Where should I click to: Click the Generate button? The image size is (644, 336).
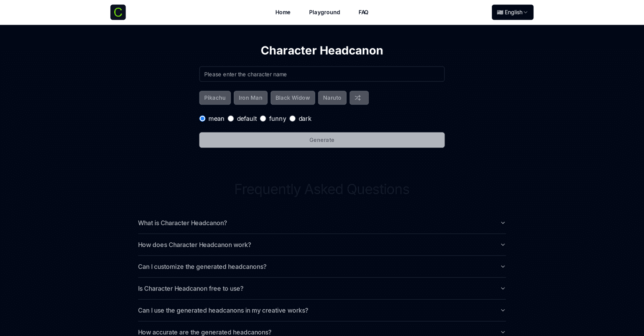pyautogui.click(x=322, y=140)
